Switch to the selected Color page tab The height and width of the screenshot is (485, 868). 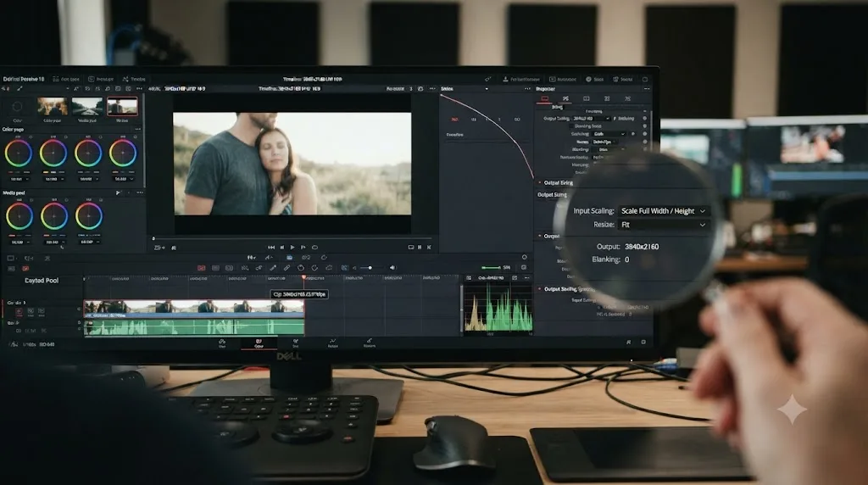coord(259,343)
